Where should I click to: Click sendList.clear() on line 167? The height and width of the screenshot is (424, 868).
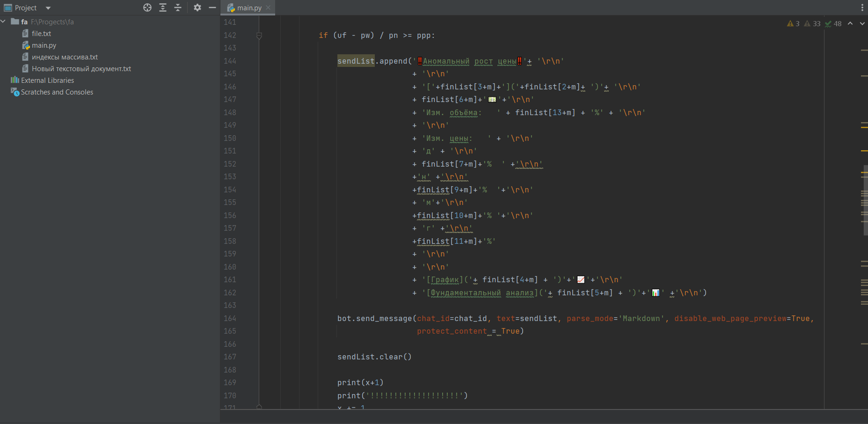[374, 357]
